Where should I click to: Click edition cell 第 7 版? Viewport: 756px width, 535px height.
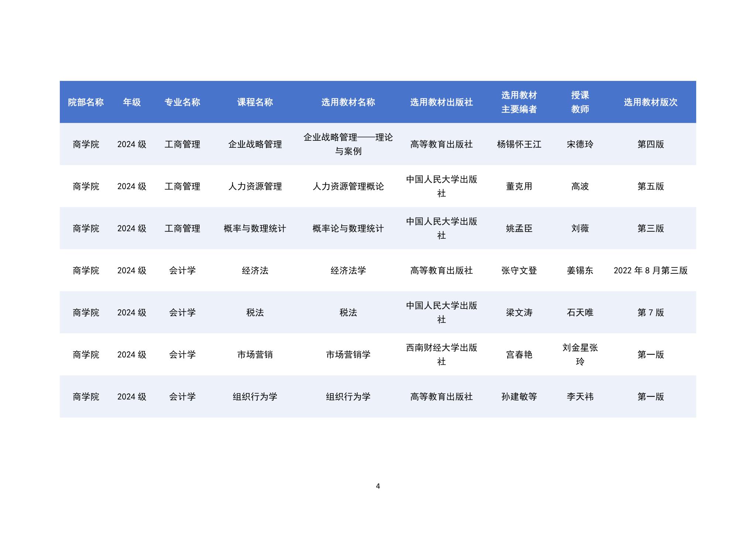point(651,313)
